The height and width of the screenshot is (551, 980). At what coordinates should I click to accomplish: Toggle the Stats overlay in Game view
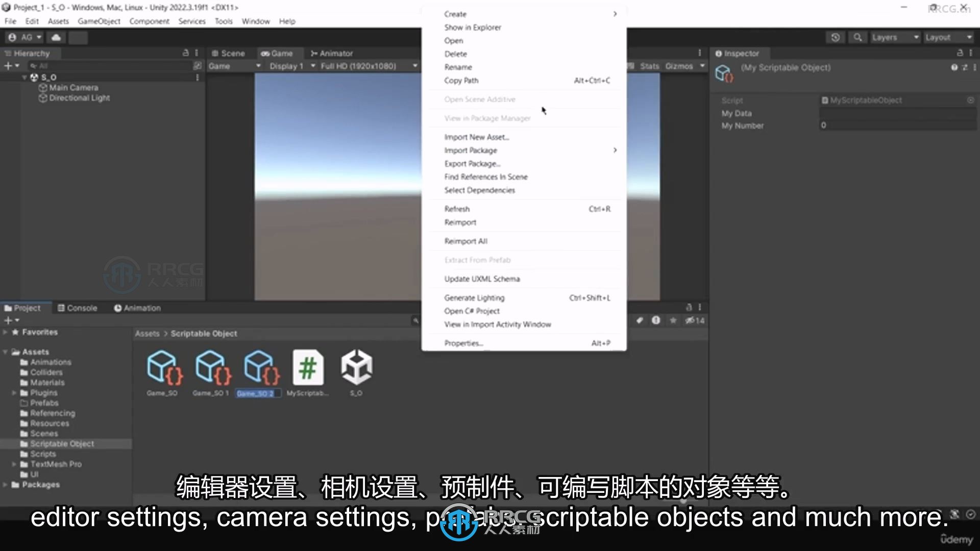(x=649, y=66)
